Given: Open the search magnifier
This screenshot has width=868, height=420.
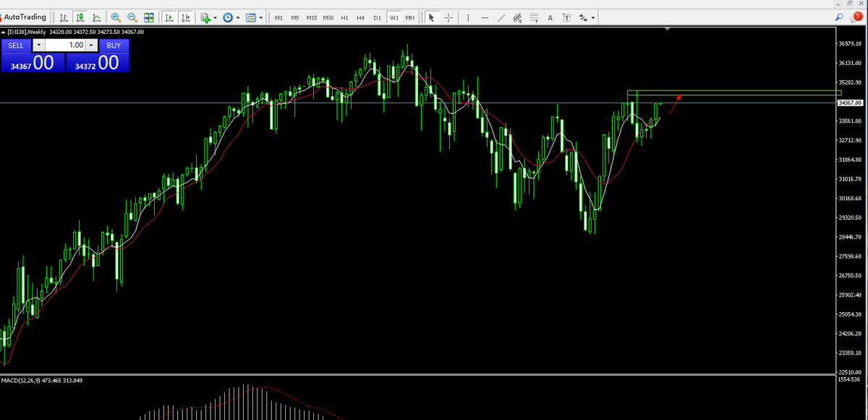Looking at the screenshot, I should (x=839, y=17).
